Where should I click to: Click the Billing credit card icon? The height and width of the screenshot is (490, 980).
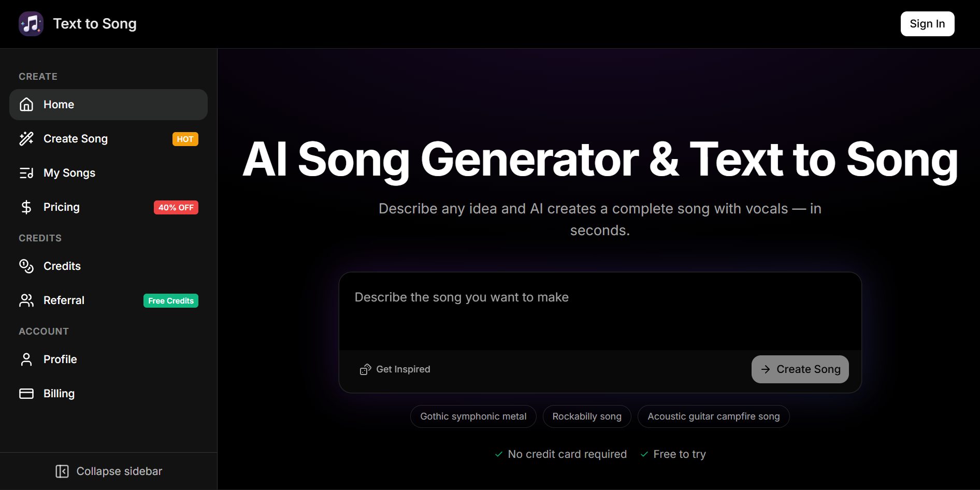[26, 394]
